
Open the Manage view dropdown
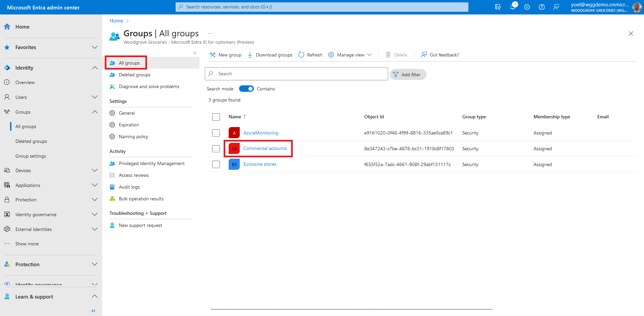350,55
